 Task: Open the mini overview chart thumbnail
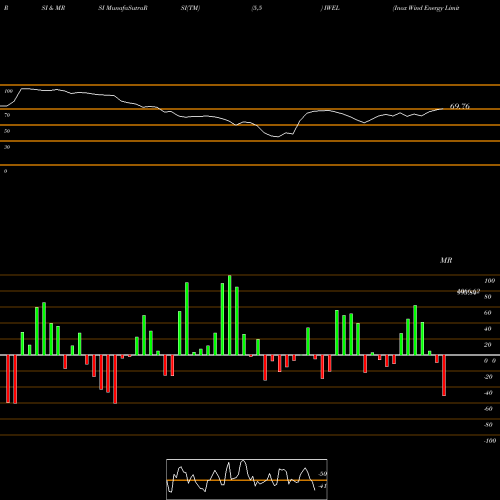click(x=247, y=479)
